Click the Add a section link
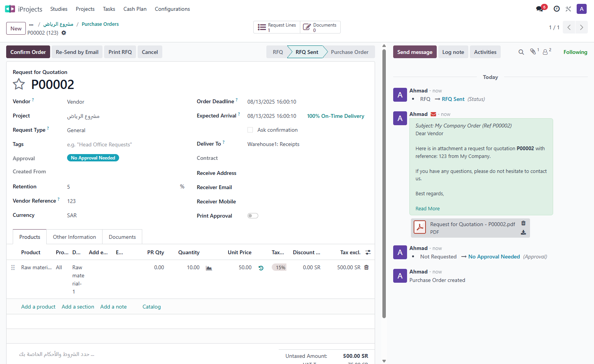Viewport: 594px width, 364px height. (78, 307)
